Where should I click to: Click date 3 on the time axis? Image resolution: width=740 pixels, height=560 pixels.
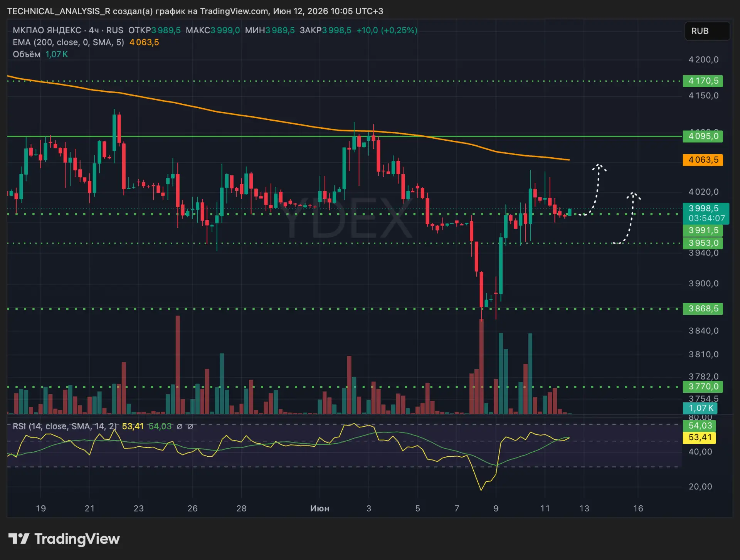(x=369, y=508)
